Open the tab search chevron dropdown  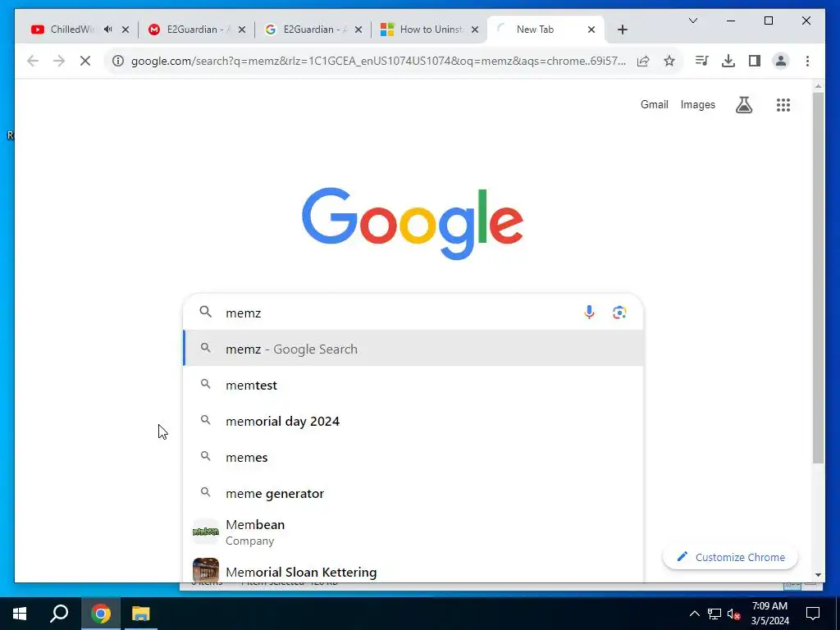point(692,21)
